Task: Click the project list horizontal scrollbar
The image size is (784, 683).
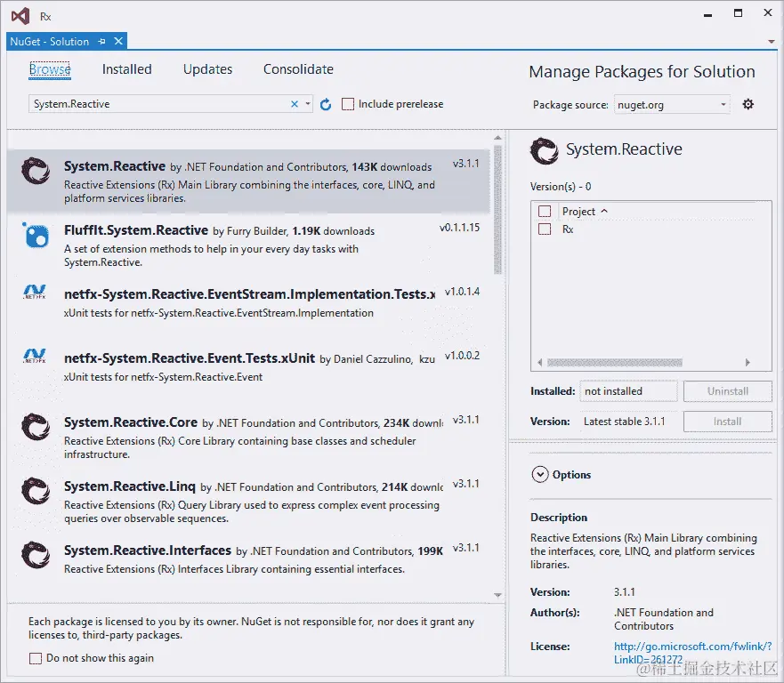Action: pyautogui.click(x=615, y=362)
